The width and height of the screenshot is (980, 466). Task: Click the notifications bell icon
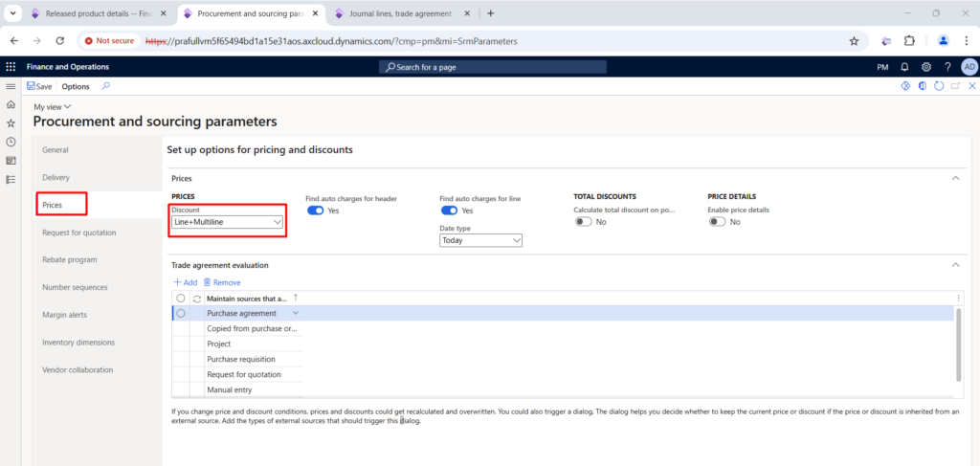pyautogui.click(x=904, y=67)
